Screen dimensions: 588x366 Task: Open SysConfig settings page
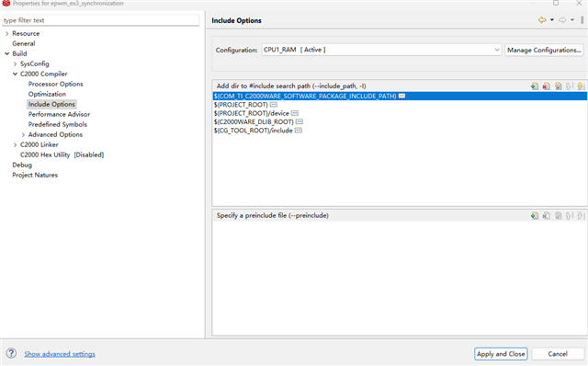pyautogui.click(x=35, y=63)
